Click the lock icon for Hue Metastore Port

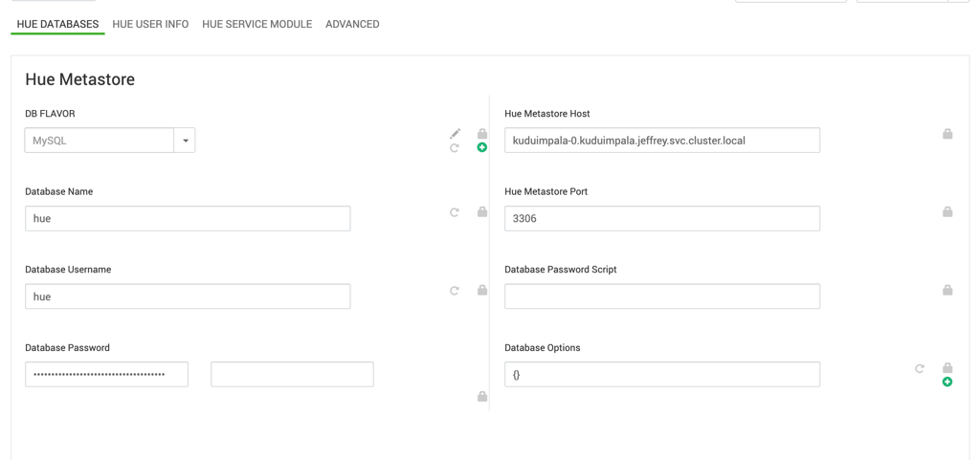click(x=947, y=211)
